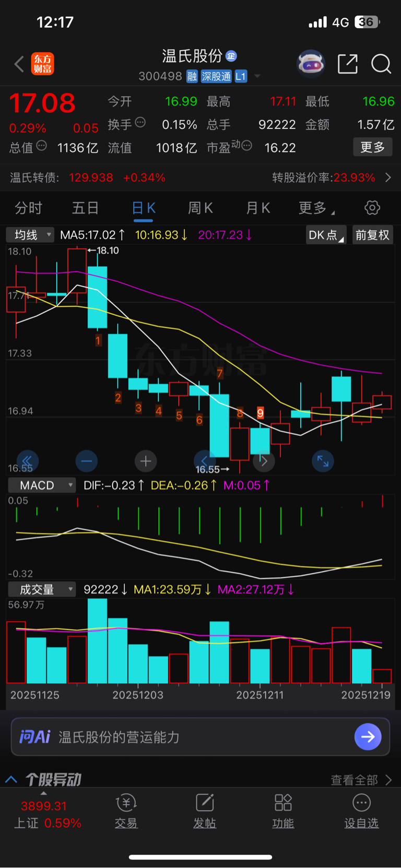Tap MA5:17.02 value label
Screen dimensions: 401x868
(x=92, y=235)
